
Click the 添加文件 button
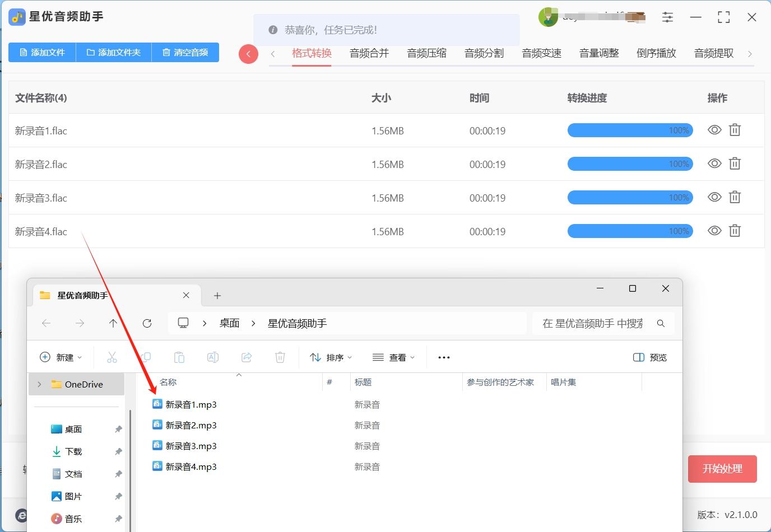click(42, 52)
